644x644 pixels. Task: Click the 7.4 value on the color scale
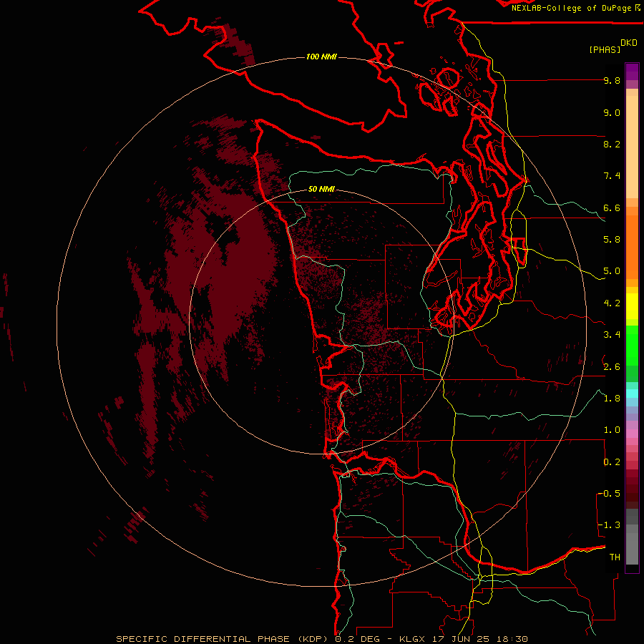(x=612, y=176)
